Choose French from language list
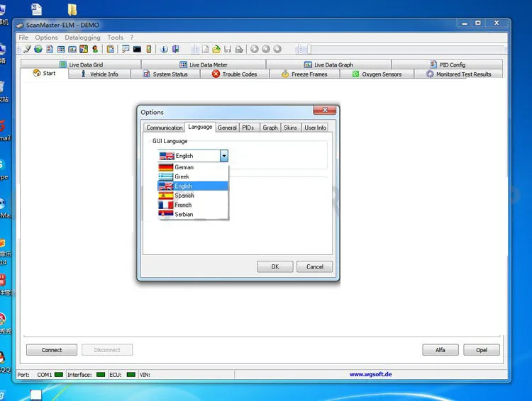This screenshot has width=532, height=401. coord(193,205)
